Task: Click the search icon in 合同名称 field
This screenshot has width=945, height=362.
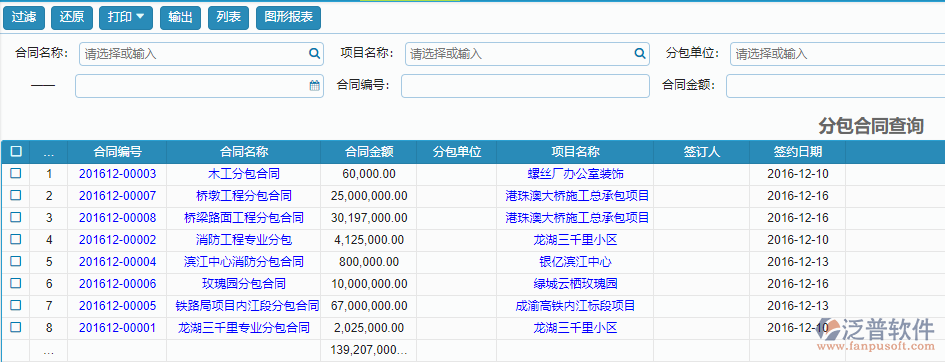Action: pyautogui.click(x=314, y=54)
